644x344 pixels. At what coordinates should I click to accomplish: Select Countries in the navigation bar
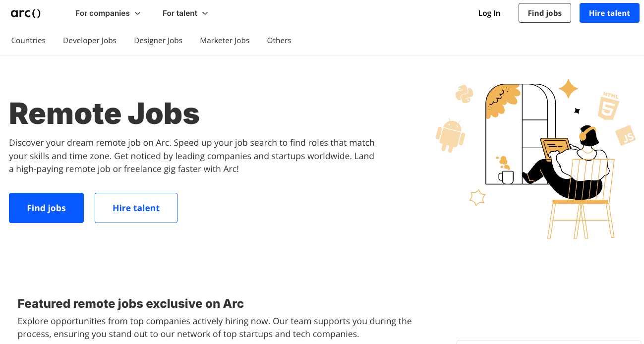pos(28,40)
